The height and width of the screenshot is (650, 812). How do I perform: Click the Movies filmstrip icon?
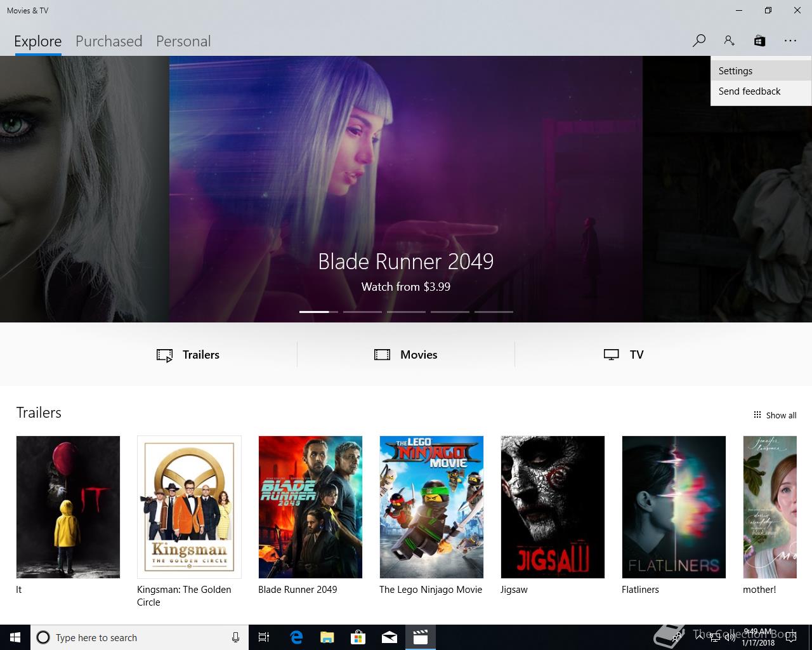click(382, 355)
